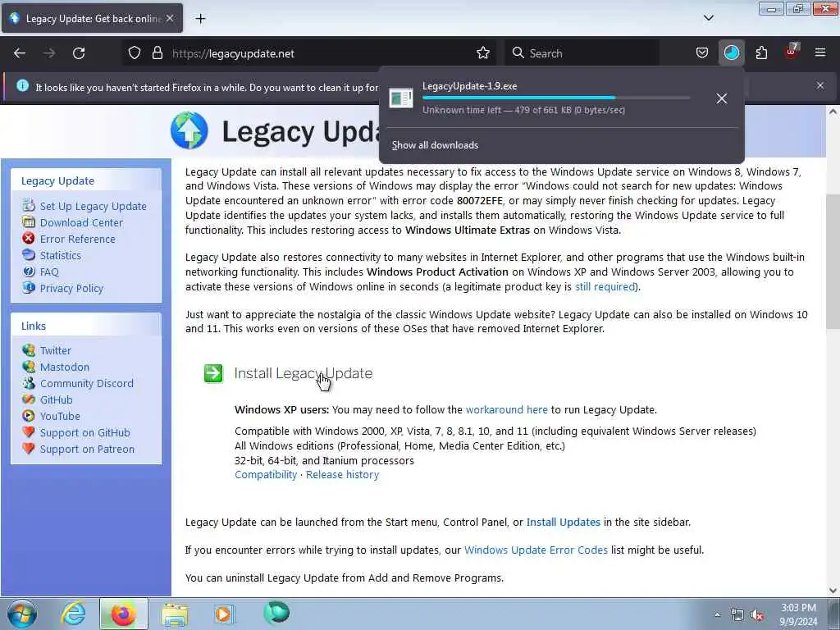Visit the Mastodon link in Links

(64, 367)
